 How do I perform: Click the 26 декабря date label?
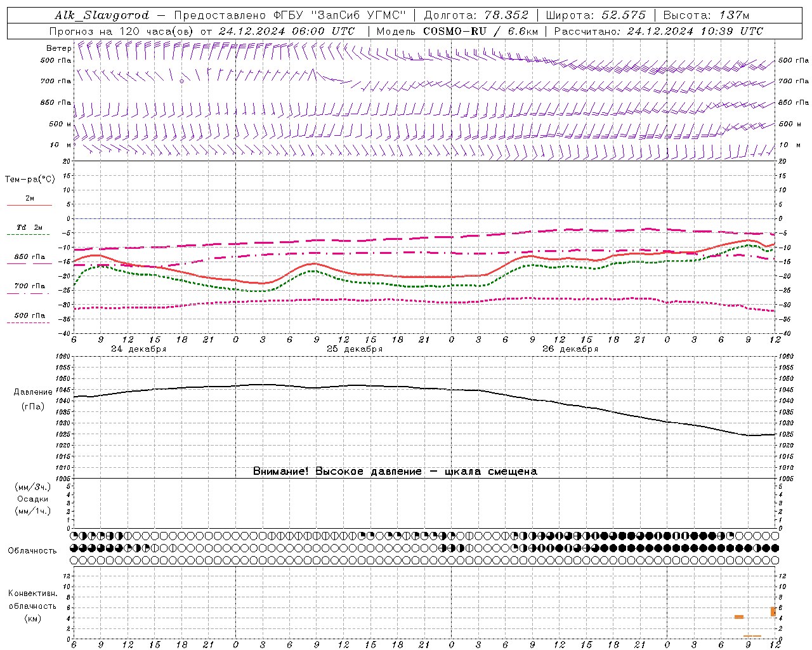tap(570, 349)
